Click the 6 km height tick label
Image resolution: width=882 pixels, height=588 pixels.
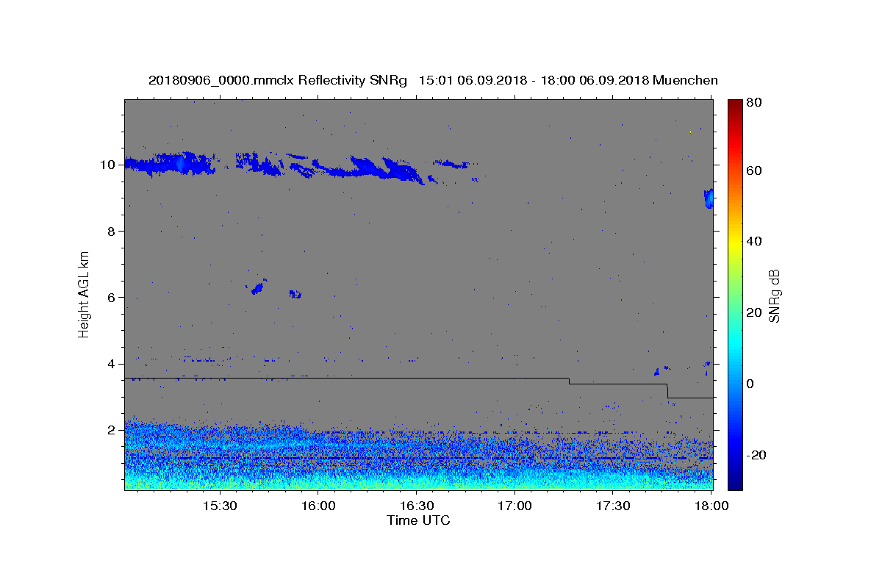(112, 297)
